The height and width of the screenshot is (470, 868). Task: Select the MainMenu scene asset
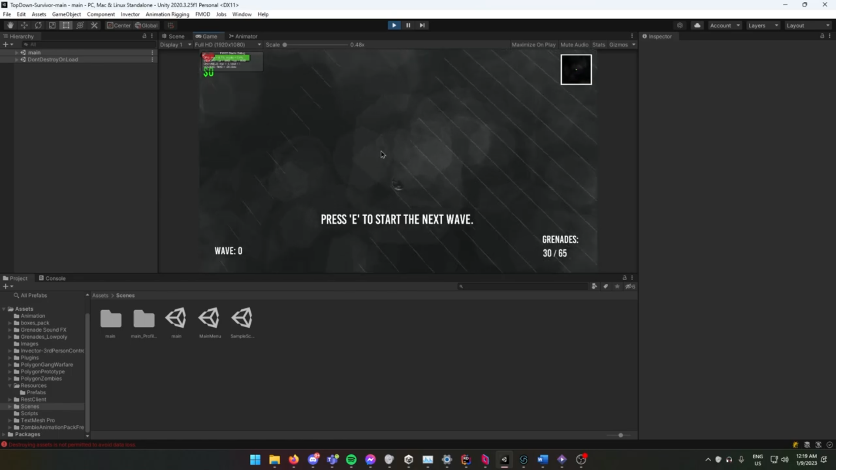coord(209,322)
